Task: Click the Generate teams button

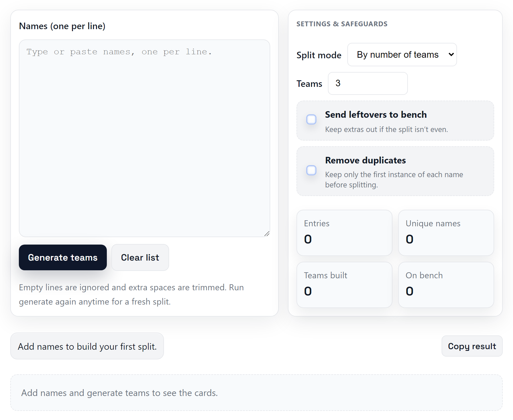Action: click(63, 257)
